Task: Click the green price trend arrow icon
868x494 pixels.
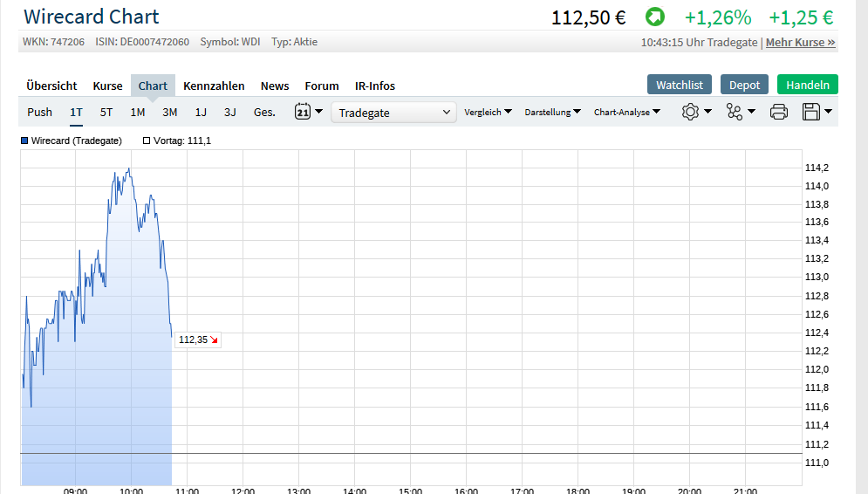Action: click(655, 17)
